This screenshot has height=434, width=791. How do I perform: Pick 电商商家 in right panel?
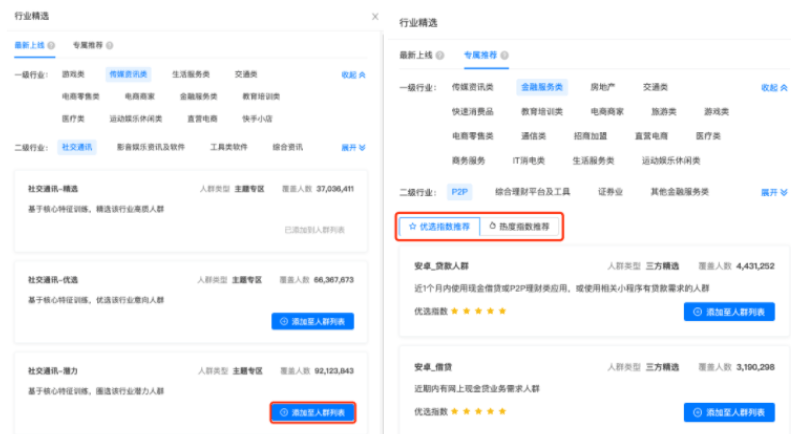607,112
